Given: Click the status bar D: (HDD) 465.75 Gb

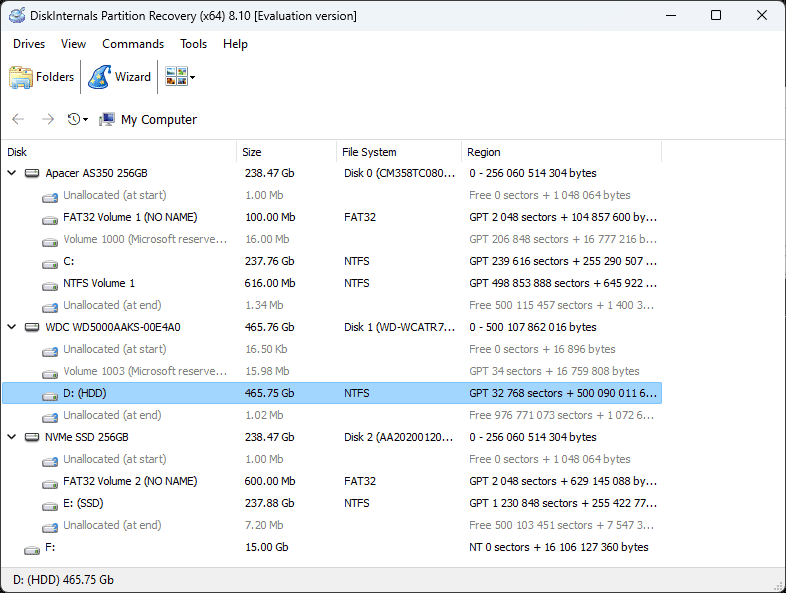Looking at the screenshot, I should tap(63, 580).
